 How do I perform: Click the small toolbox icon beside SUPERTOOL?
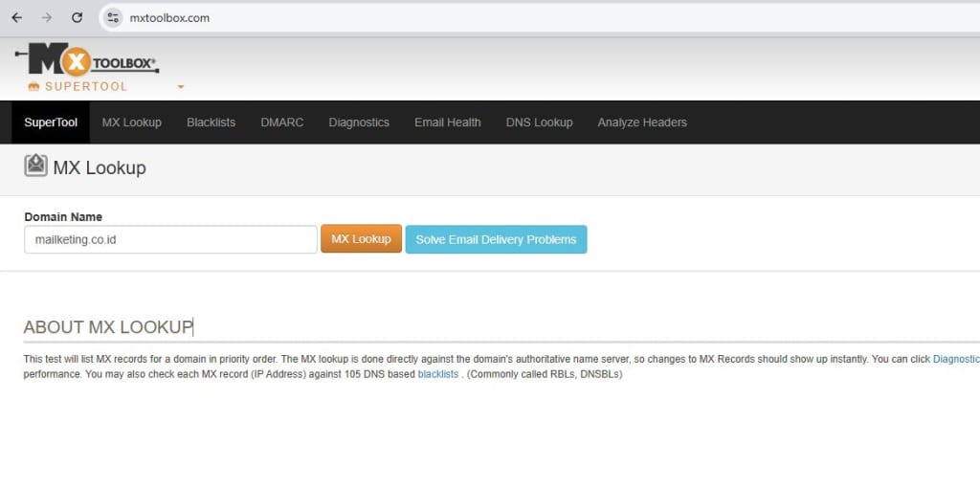(33, 87)
